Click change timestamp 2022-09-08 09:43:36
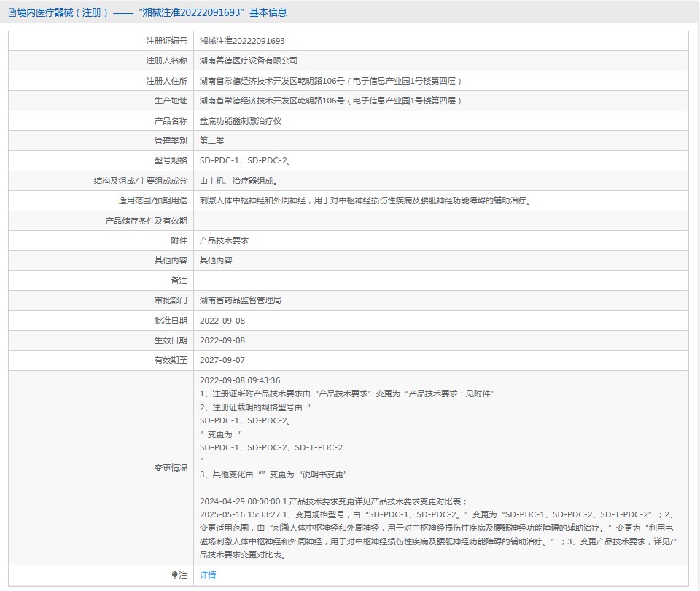This screenshot has height=591, width=700. [x=240, y=380]
